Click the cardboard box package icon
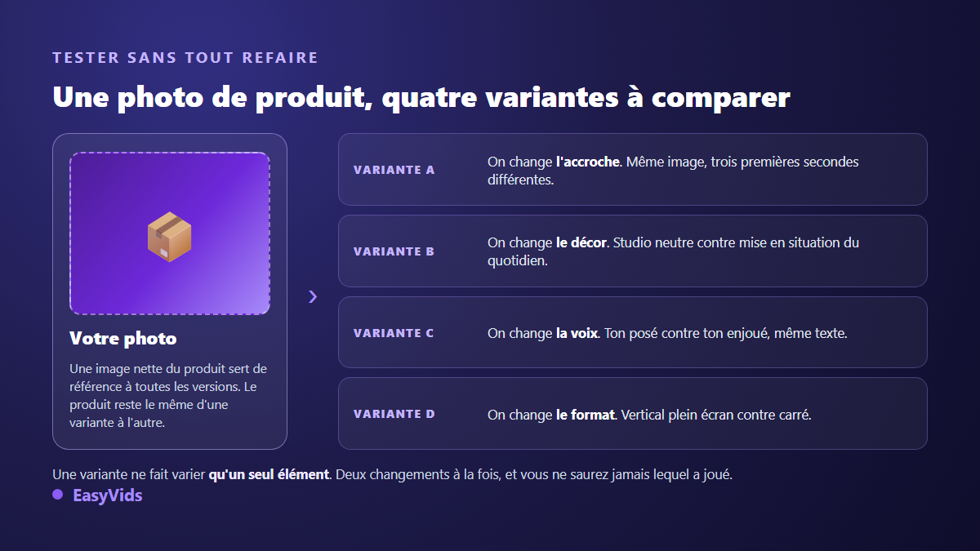This screenshot has height=551, width=980. [169, 238]
